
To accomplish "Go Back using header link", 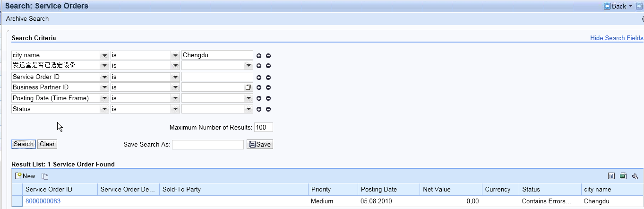I will [618, 7].
